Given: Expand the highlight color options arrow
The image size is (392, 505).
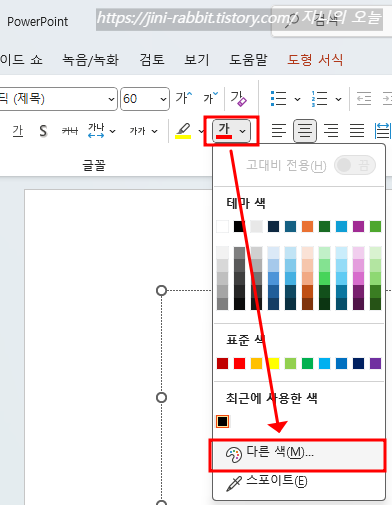Looking at the screenshot, I should click(x=201, y=131).
